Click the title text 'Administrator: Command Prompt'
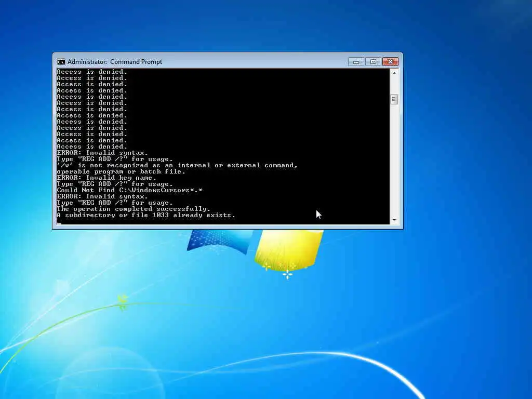This screenshot has width=532, height=399. pos(115,62)
